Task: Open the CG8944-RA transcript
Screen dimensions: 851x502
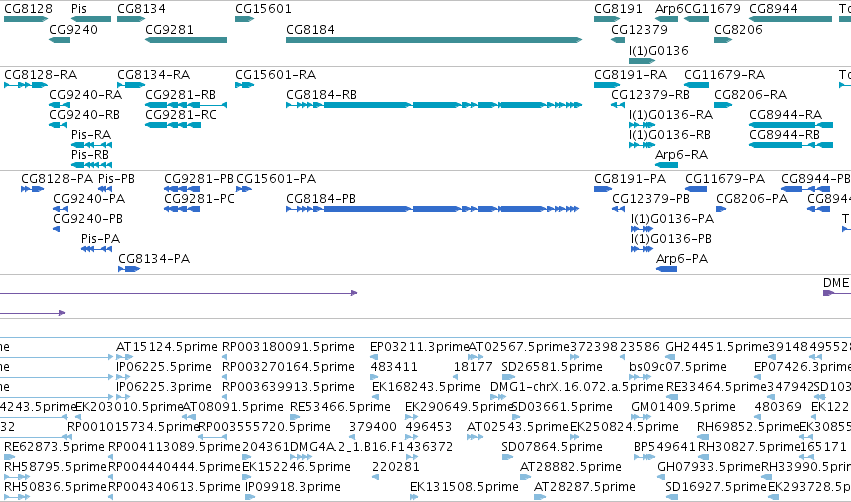Action: pyautogui.click(x=791, y=125)
